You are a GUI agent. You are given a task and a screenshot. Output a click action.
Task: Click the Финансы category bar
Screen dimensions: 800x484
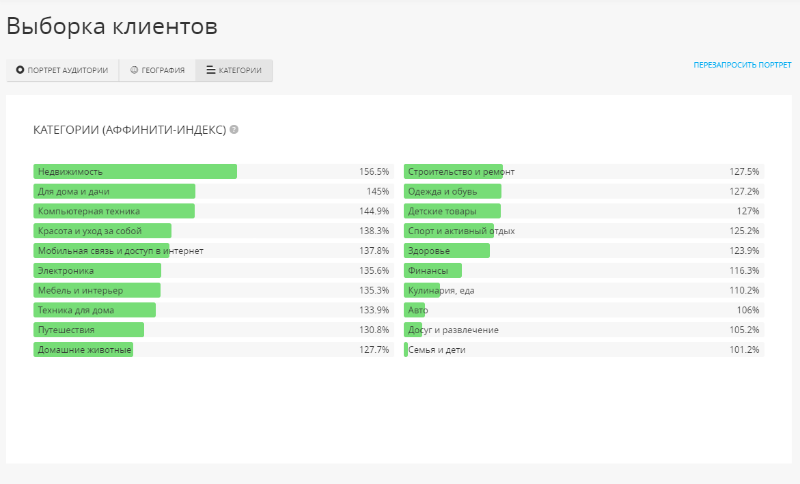pos(433,270)
